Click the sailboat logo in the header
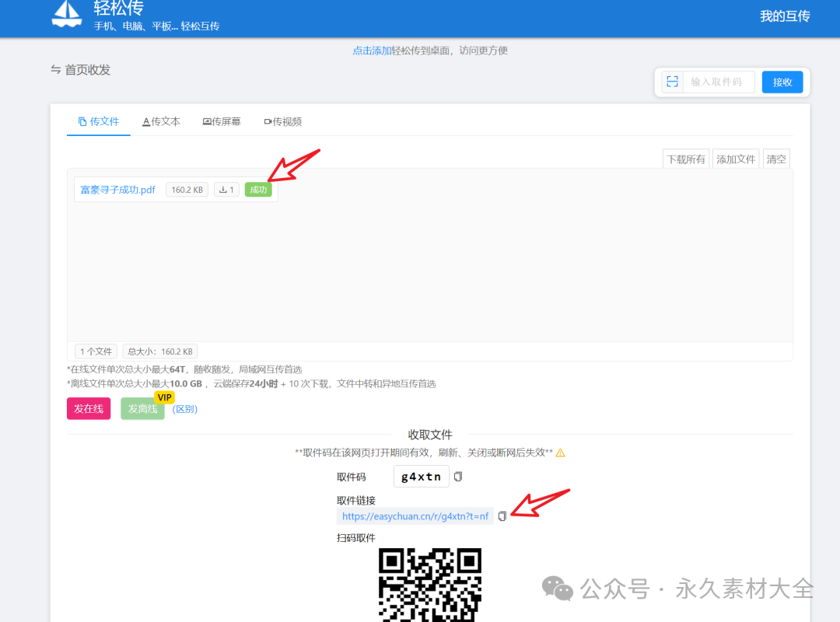 [67, 16]
